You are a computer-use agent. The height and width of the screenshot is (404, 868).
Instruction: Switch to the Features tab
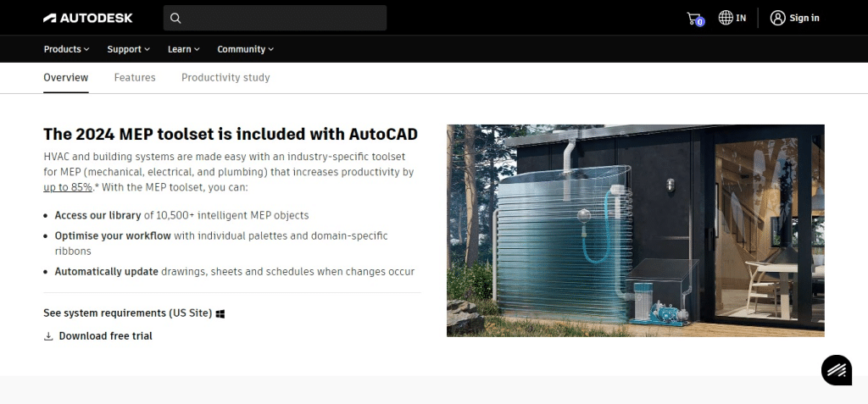pos(135,77)
